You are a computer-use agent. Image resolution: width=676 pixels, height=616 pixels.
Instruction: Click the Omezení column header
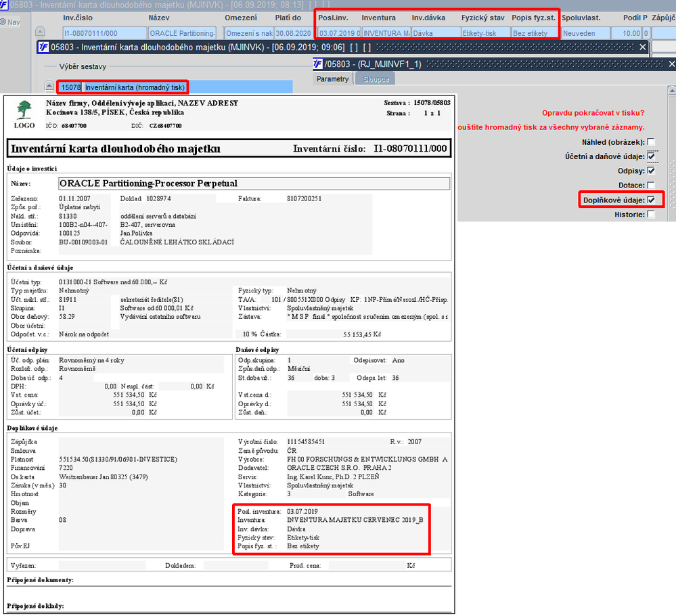241,18
